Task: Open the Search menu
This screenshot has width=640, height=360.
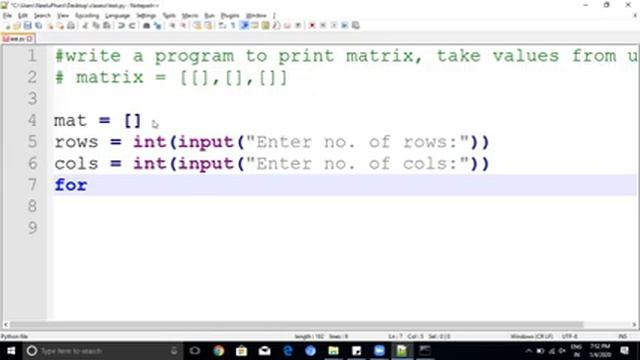Action: click(x=42, y=16)
